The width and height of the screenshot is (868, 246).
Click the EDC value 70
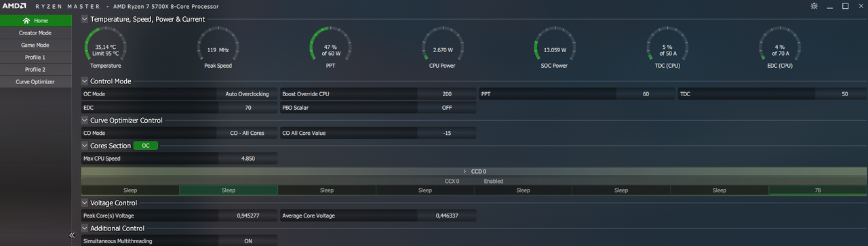pos(248,107)
